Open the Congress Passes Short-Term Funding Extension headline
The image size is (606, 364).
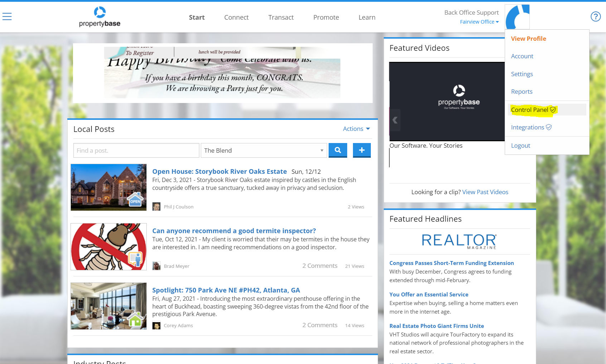[x=451, y=263]
